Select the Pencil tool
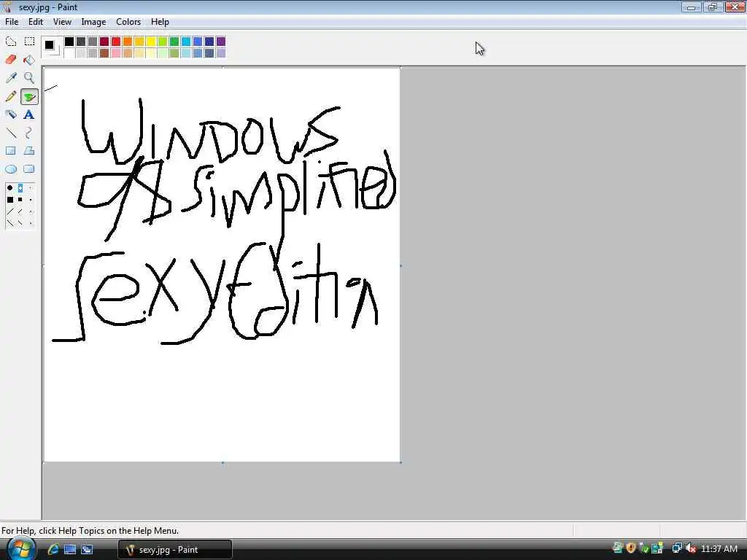Image resolution: width=747 pixels, height=560 pixels. coord(10,96)
